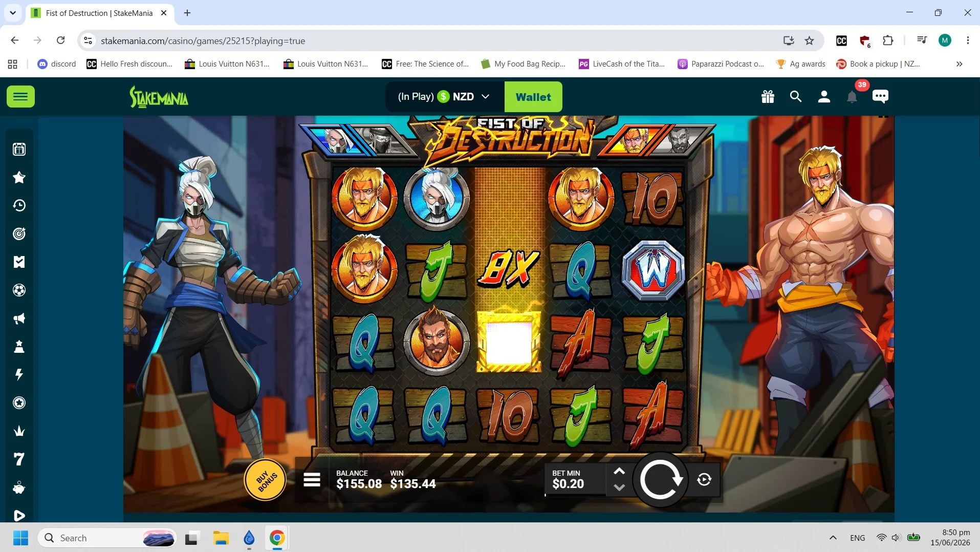Open the game menu hamburger icon

312,480
